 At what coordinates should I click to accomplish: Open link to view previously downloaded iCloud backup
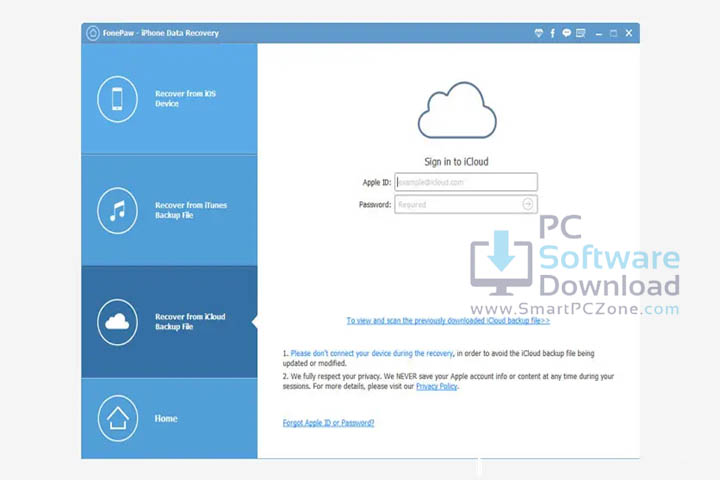(x=448, y=321)
